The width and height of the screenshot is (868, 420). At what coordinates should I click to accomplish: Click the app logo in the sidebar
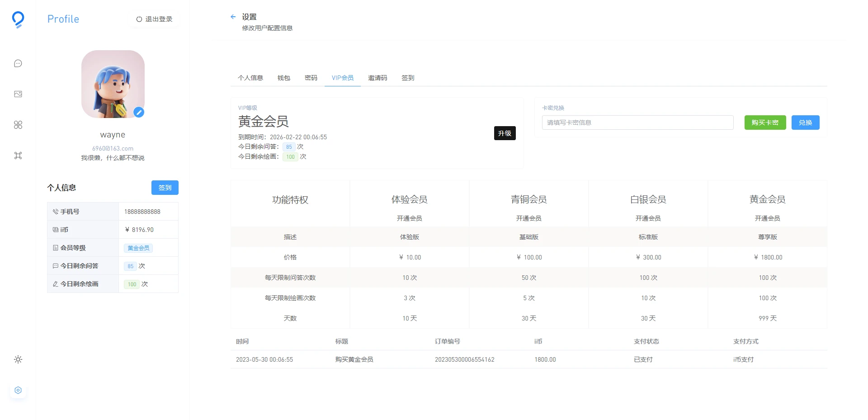point(18,19)
